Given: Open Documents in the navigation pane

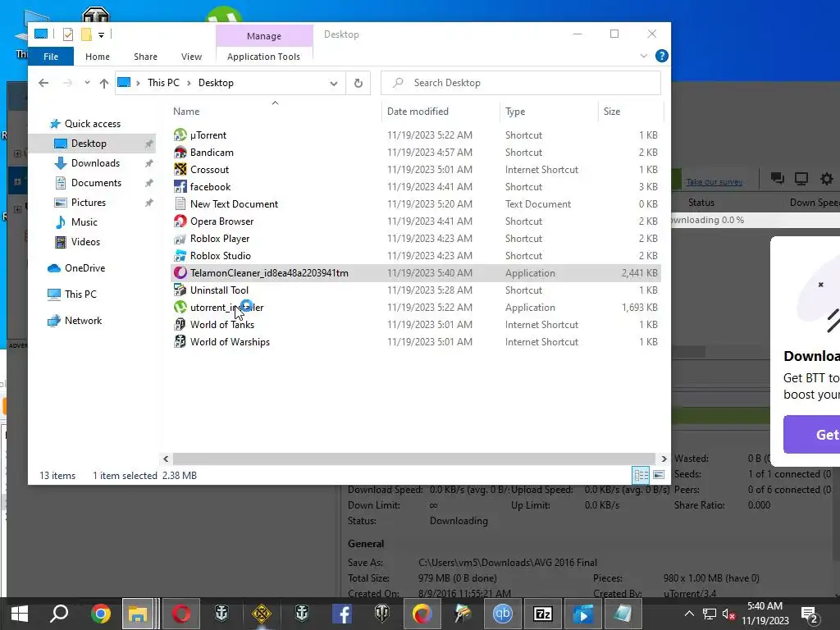Looking at the screenshot, I should point(96,183).
